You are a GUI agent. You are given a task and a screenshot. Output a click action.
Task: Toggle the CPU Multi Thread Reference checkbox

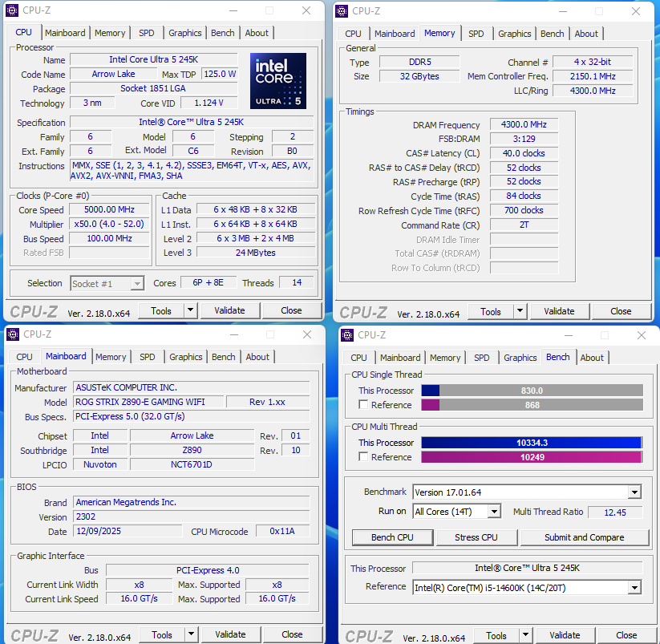click(364, 457)
